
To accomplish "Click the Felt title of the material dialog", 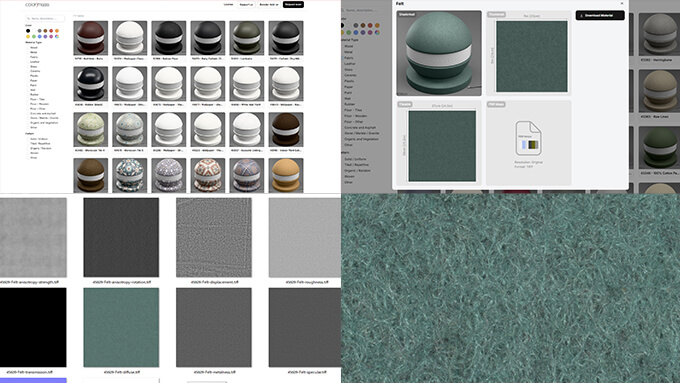I will pyautogui.click(x=400, y=3).
